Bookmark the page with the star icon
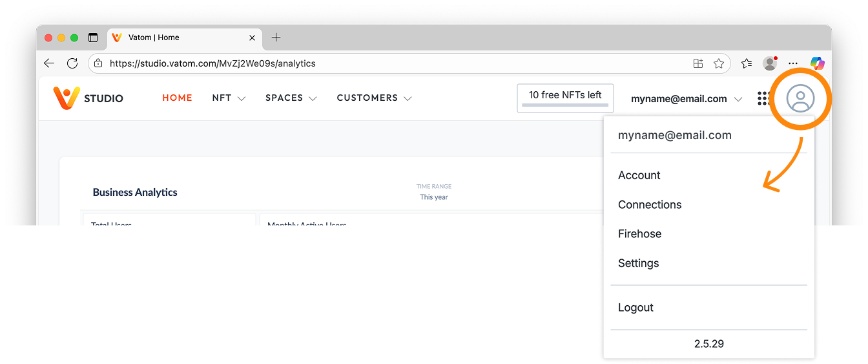This screenshot has height=364, width=868. [718, 63]
